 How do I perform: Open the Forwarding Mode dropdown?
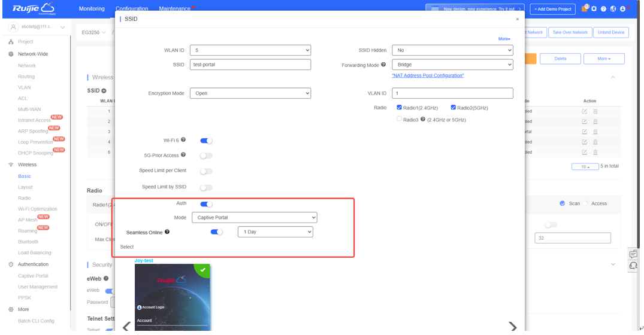pos(452,65)
